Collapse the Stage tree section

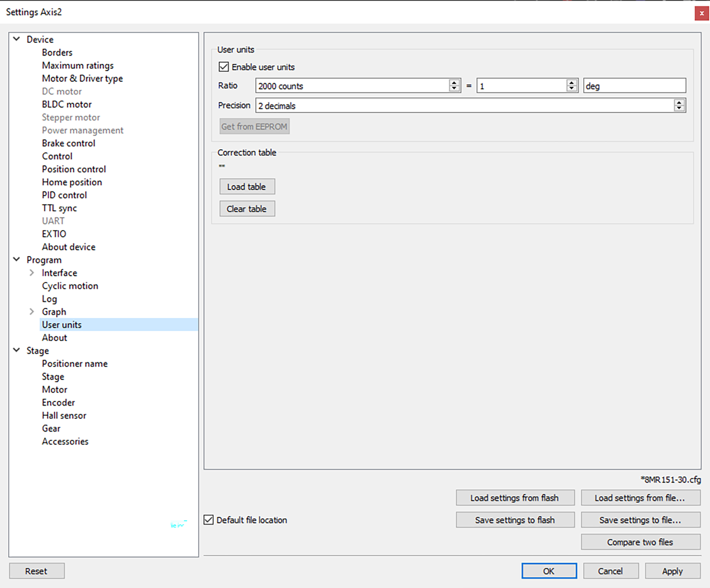point(17,350)
